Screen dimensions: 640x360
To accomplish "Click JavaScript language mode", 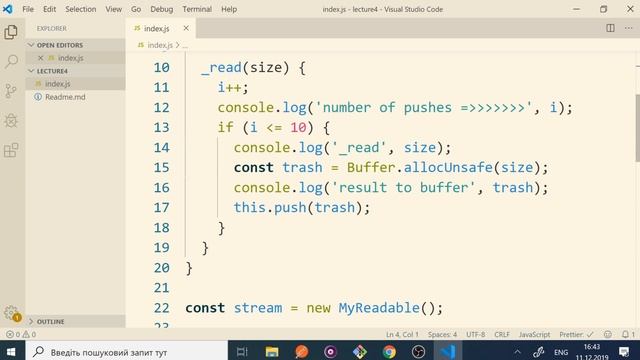I will point(534,334).
